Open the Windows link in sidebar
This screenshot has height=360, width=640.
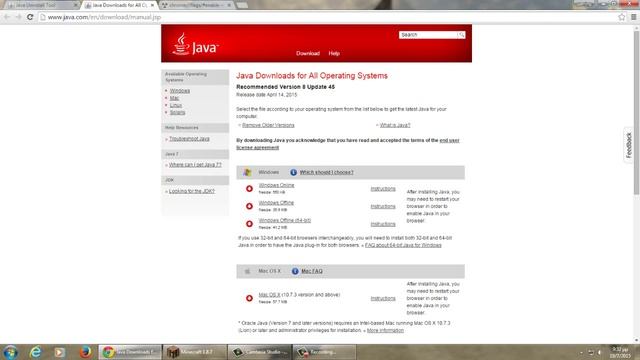click(x=180, y=91)
